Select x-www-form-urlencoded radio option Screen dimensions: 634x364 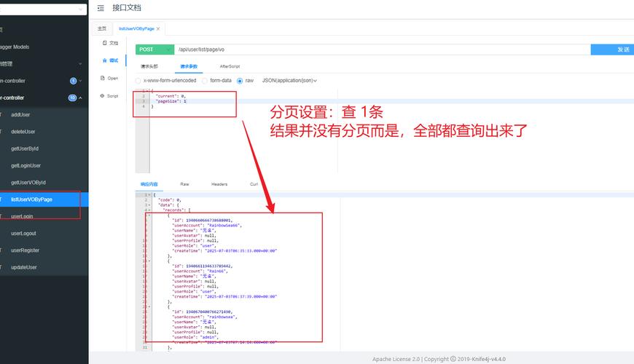[138, 81]
